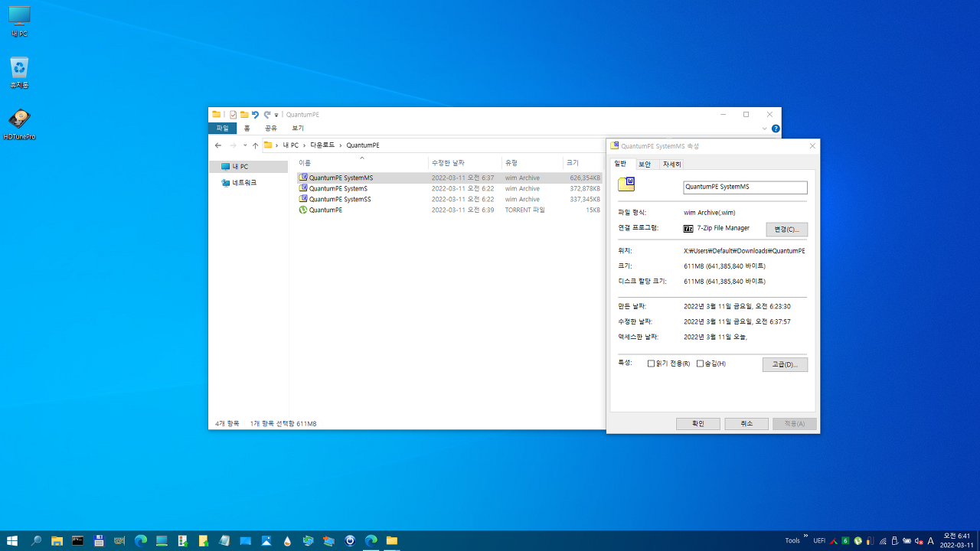The image size is (980, 551).
Task: Open the network Wi-Fi tray icon
Action: coord(883,541)
